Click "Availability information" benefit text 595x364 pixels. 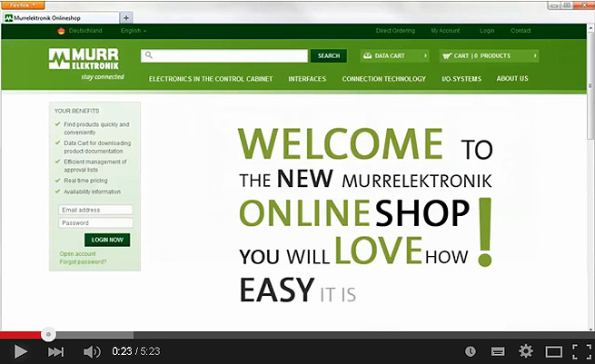click(93, 192)
